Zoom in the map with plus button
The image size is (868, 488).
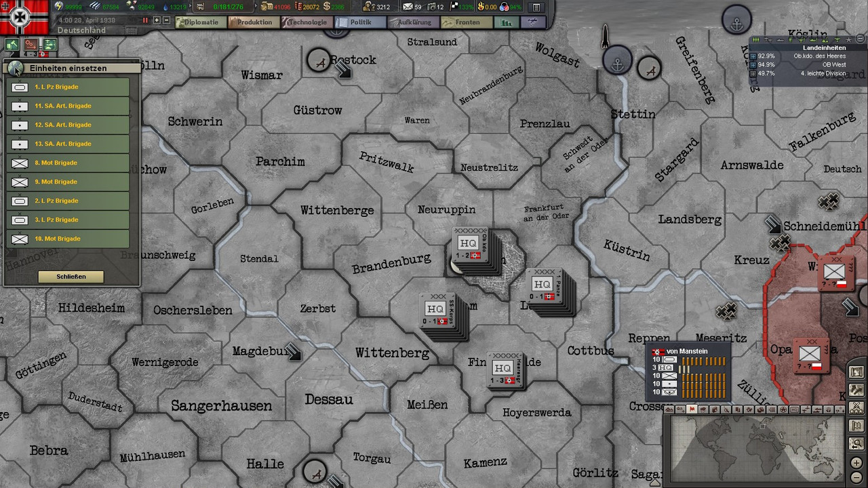click(x=856, y=463)
